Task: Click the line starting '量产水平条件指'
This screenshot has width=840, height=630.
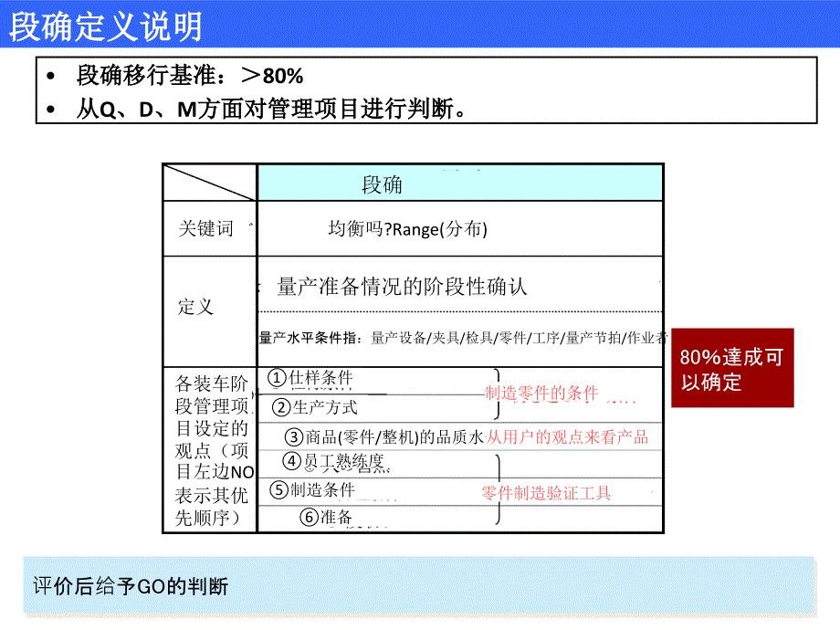Action: coord(463,338)
